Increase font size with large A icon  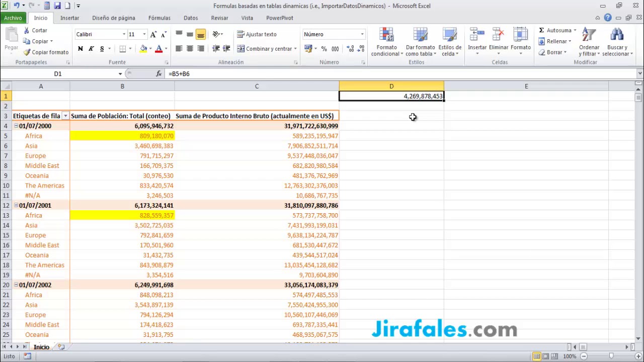[153, 34]
